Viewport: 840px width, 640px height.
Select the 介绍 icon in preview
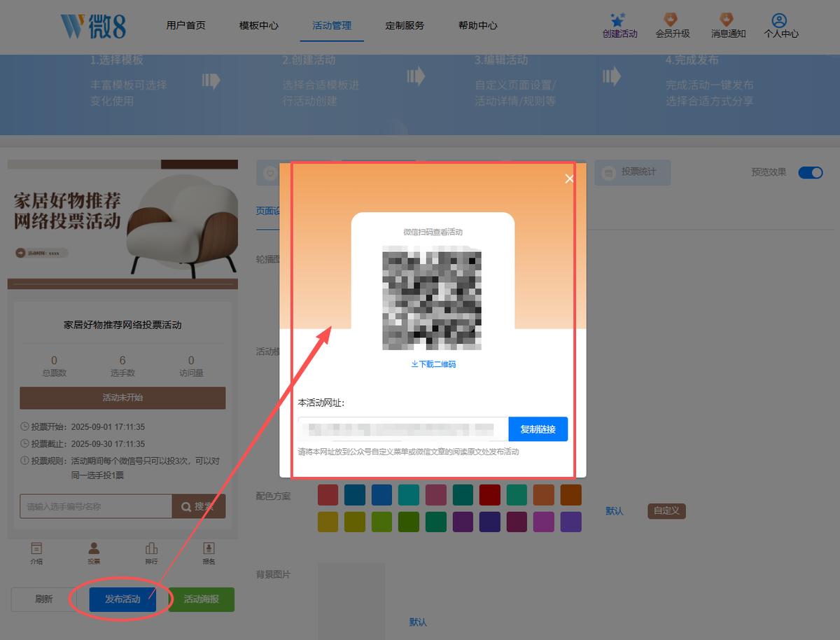[36, 548]
